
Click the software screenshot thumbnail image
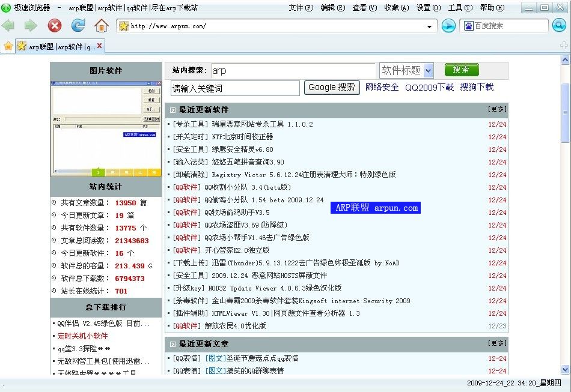pyautogui.click(x=106, y=128)
